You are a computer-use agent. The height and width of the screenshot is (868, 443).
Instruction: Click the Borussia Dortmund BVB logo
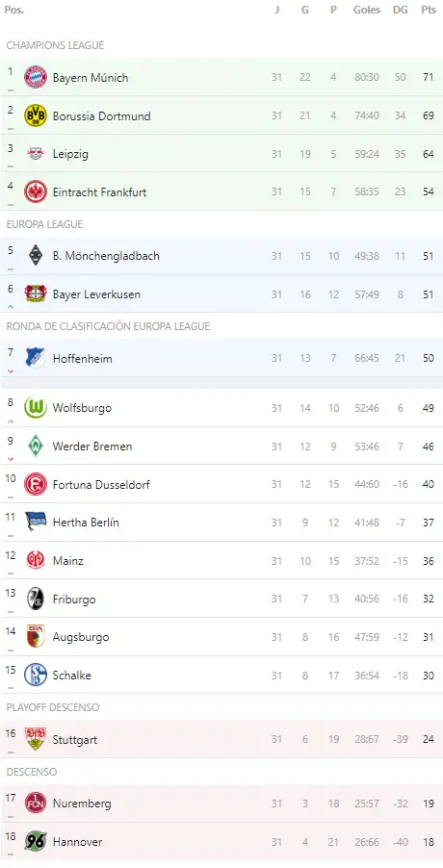pyautogui.click(x=36, y=115)
